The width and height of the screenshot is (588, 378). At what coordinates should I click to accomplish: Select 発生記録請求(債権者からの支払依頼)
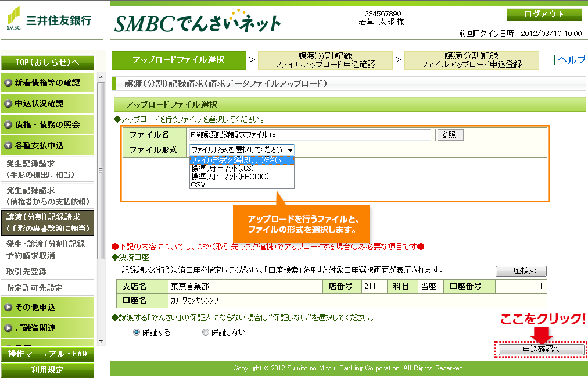[x=48, y=196]
